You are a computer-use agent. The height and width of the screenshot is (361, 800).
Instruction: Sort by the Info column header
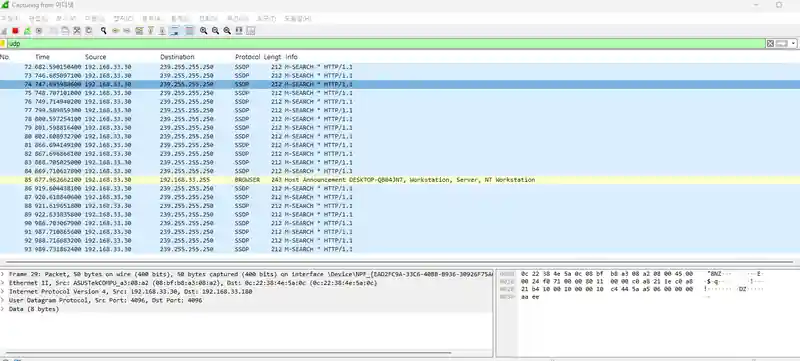pyautogui.click(x=291, y=57)
